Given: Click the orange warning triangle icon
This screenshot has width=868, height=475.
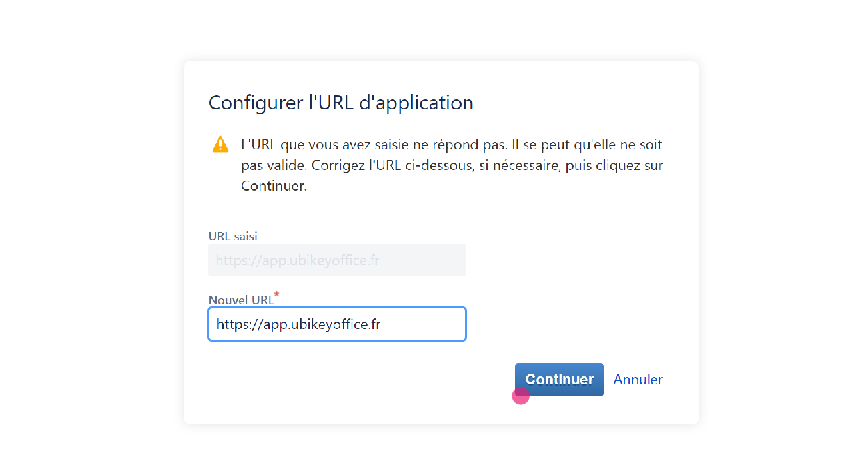Looking at the screenshot, I should pos(220,144).
